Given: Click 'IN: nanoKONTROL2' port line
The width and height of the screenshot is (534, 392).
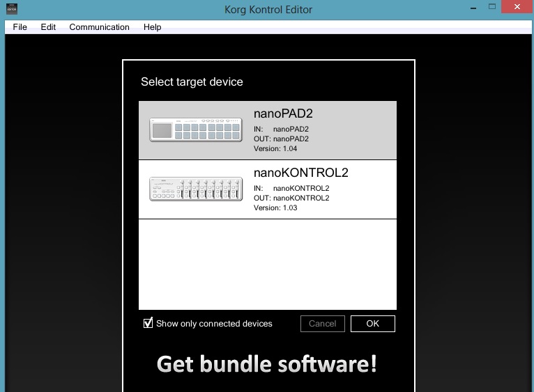Looking at the screenshot, I should [291, 188].
